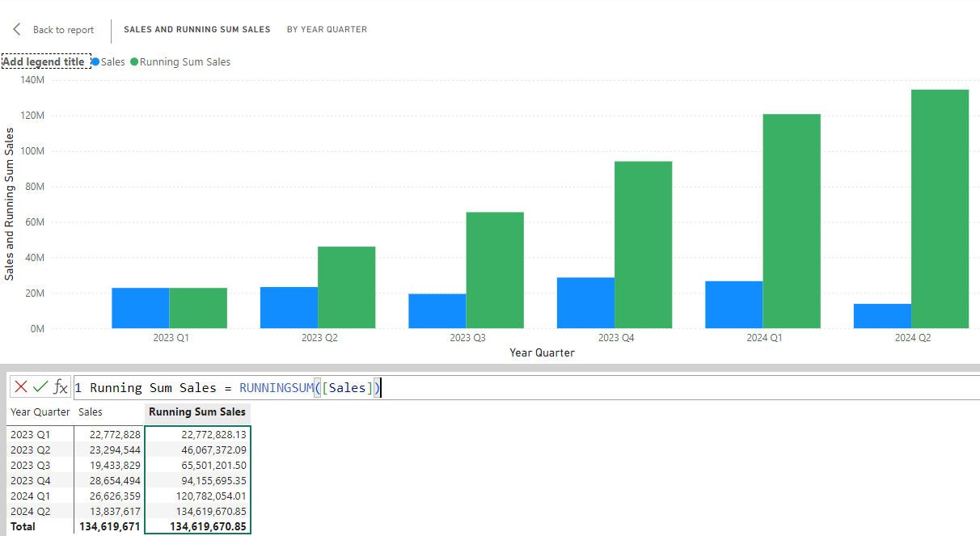Click the green Running Sum Sales legend dot
Screen dimensions: 980x536
[x=133, y=61]
